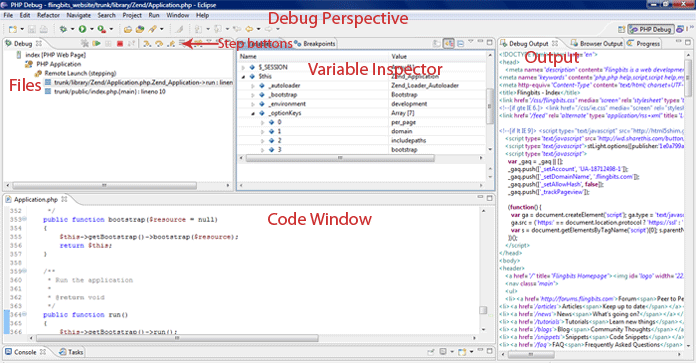Collapse the $this variable node
696x363 pixels.
(x=243, y=76)
